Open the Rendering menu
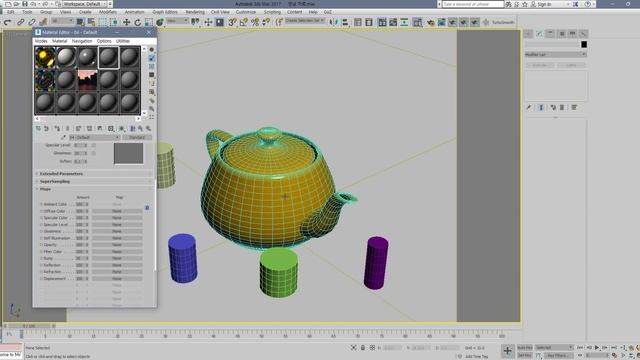 [x=195, y=12]
